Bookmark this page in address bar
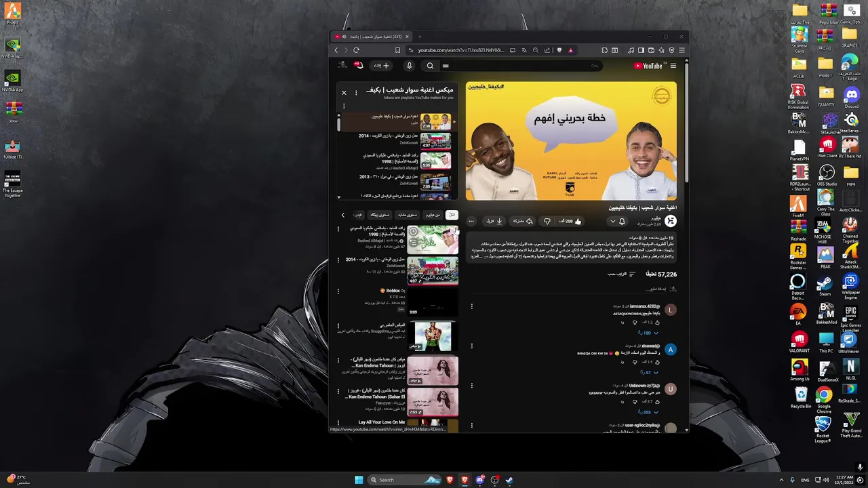868x488 pixels. (x=397, y=50)
